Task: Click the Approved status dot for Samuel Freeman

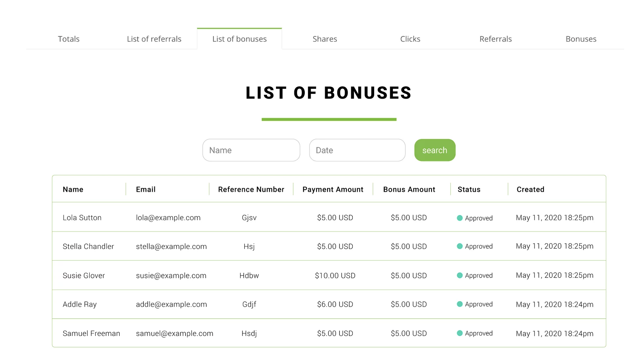Action: pos(460,334)
